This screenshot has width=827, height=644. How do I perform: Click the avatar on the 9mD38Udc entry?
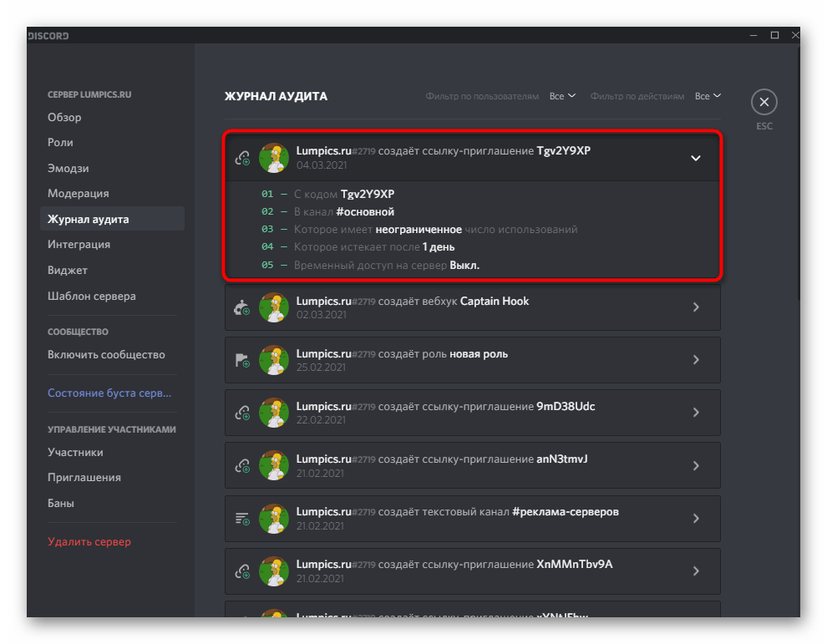coord(273,413)
